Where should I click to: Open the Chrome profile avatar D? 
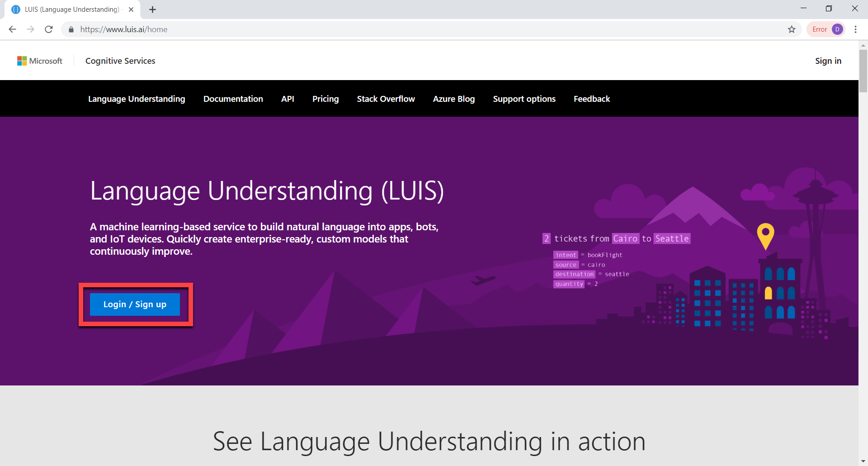[837, 29]
